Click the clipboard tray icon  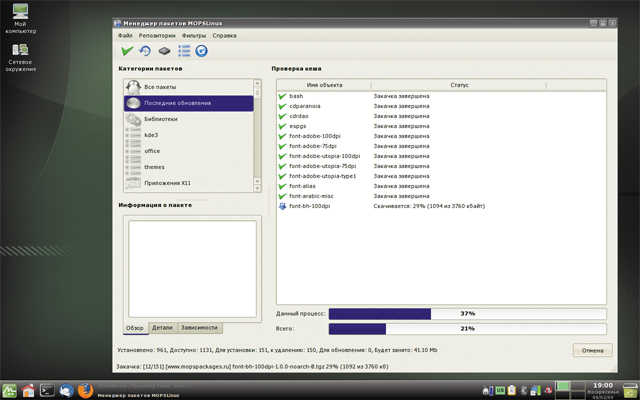511,391
